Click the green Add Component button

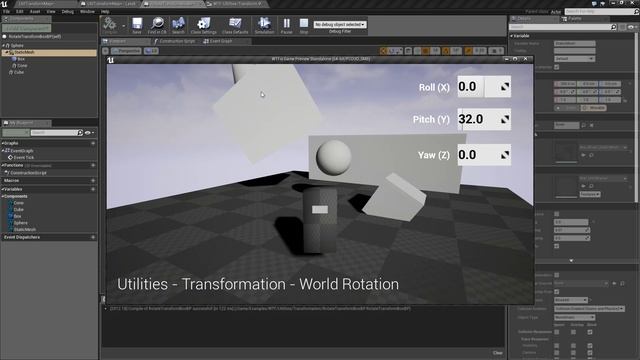click(26, 28)
